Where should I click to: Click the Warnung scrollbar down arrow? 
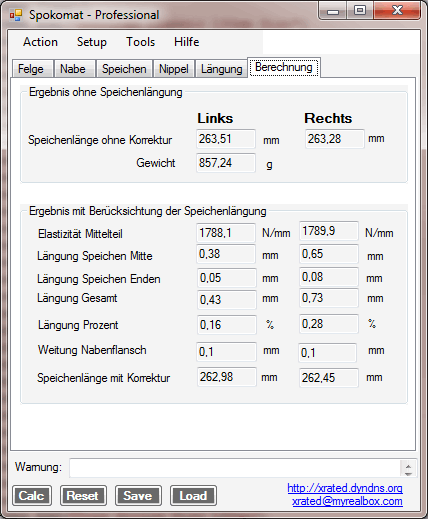pos(408,473)
